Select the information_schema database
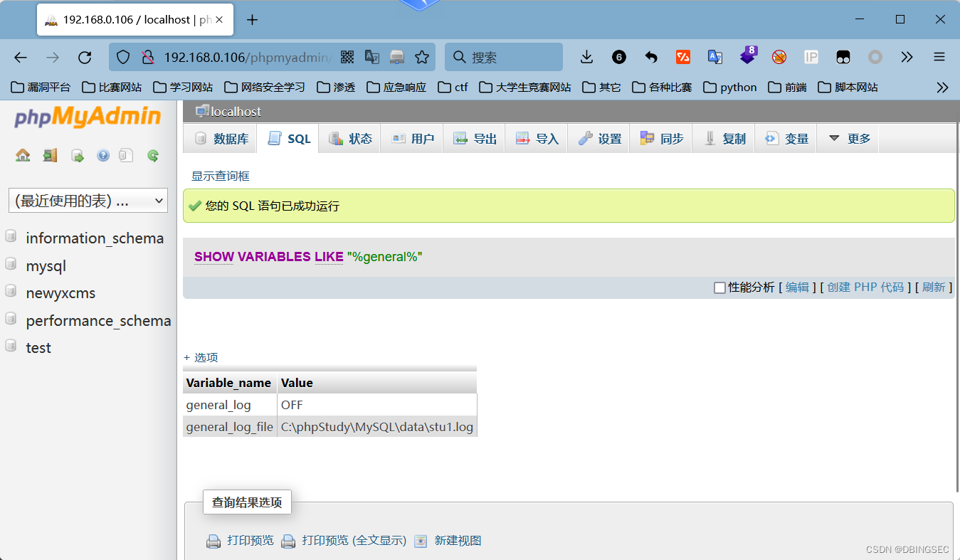960x560 pixels. click(95, 238)
